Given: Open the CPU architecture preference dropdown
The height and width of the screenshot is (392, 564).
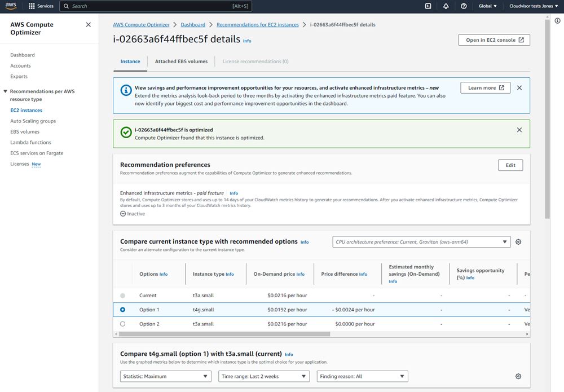Looking at the screenshot, I should point(421,242).
